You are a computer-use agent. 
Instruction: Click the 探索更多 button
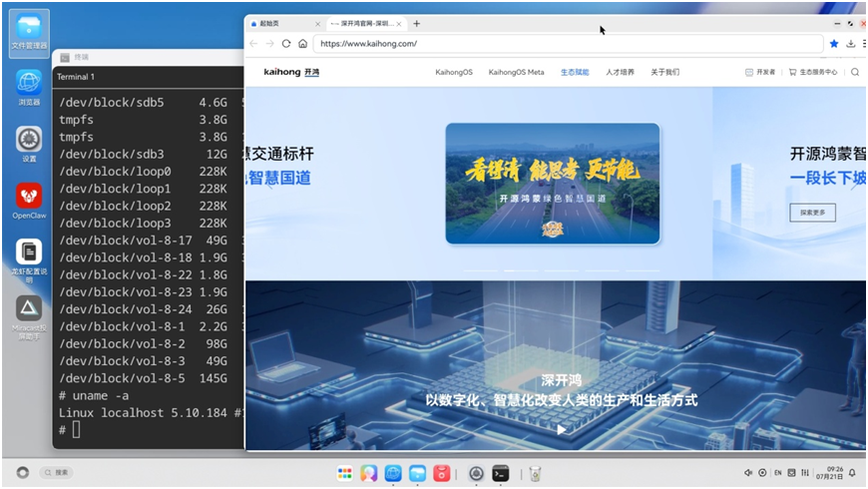point(812,213)
